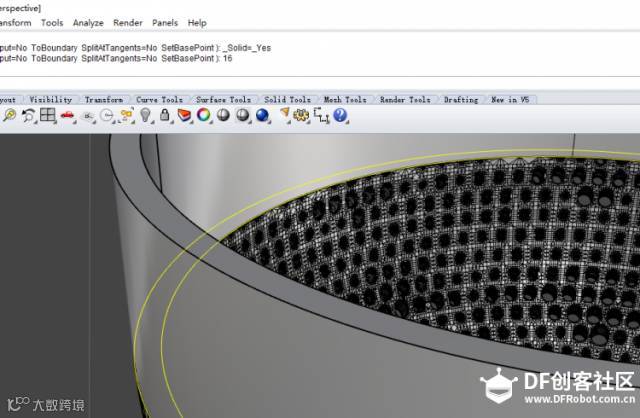Image resolution: width=640 pixels, height=418 pixels.
Task: Click the light bulb Hide Objects icon
Action: coord(146,116)
